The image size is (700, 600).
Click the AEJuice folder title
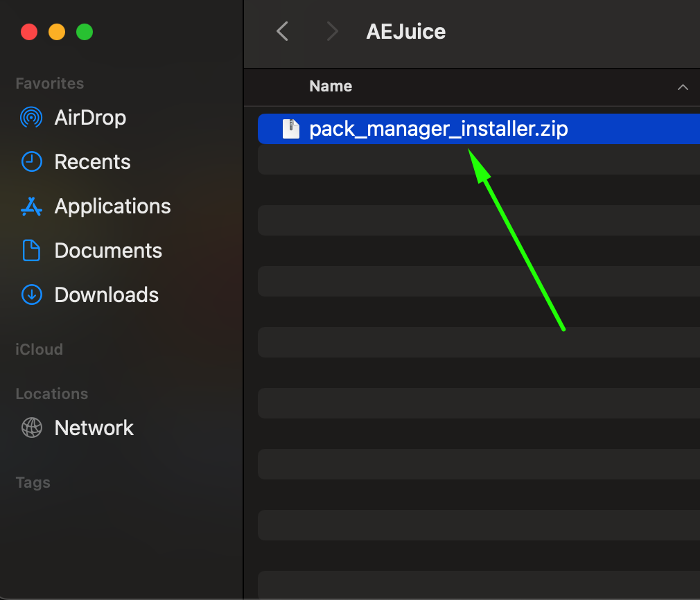405,31
